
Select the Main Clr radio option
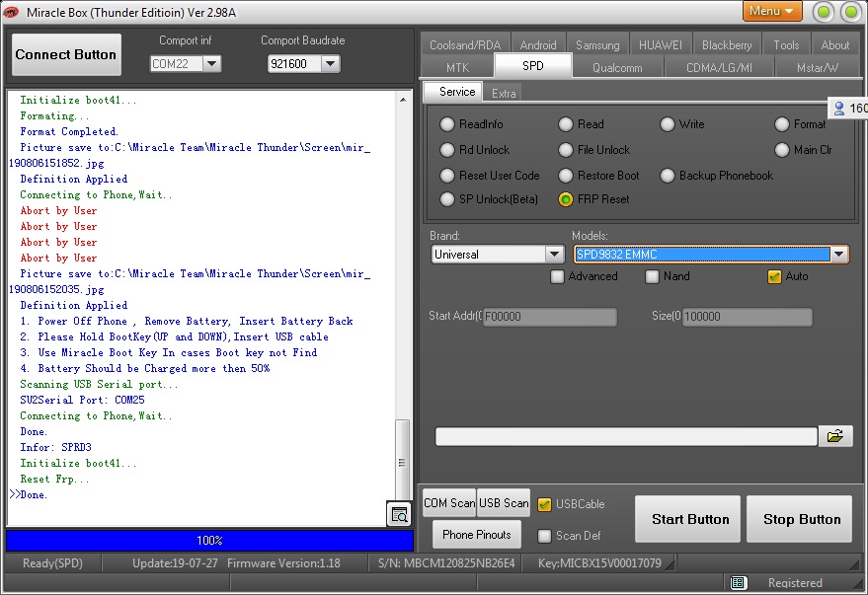782,150
